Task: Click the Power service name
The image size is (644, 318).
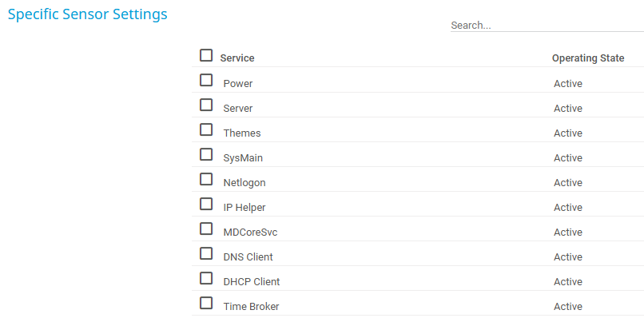Action: click(238, 84)
